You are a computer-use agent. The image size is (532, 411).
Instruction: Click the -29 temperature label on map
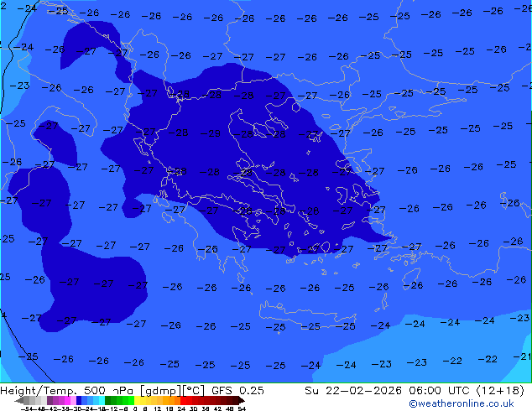point(211,133)
